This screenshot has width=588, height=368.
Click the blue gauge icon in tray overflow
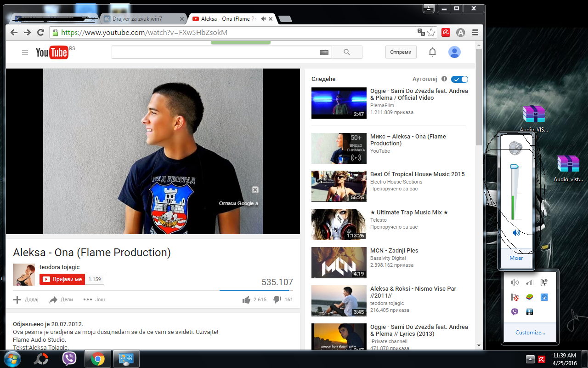point(544,297)
